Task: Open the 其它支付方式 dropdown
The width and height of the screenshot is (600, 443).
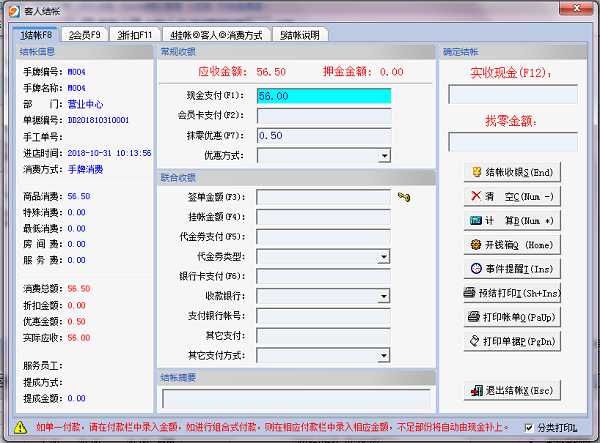Action: (x=383, y=356)
